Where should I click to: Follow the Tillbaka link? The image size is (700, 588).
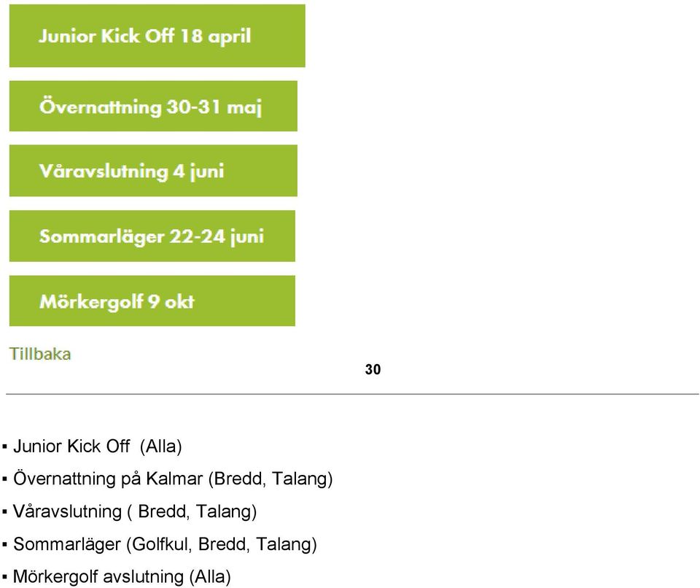(40, 354)
